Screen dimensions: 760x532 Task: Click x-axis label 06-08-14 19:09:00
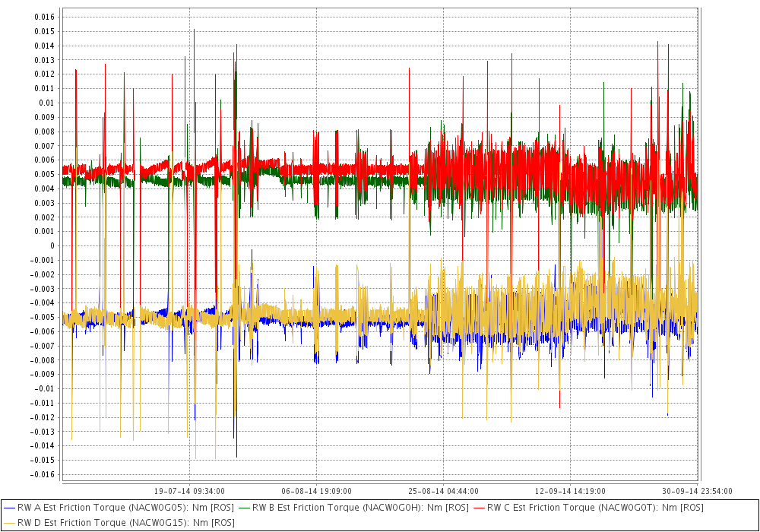tap(316, 491)
